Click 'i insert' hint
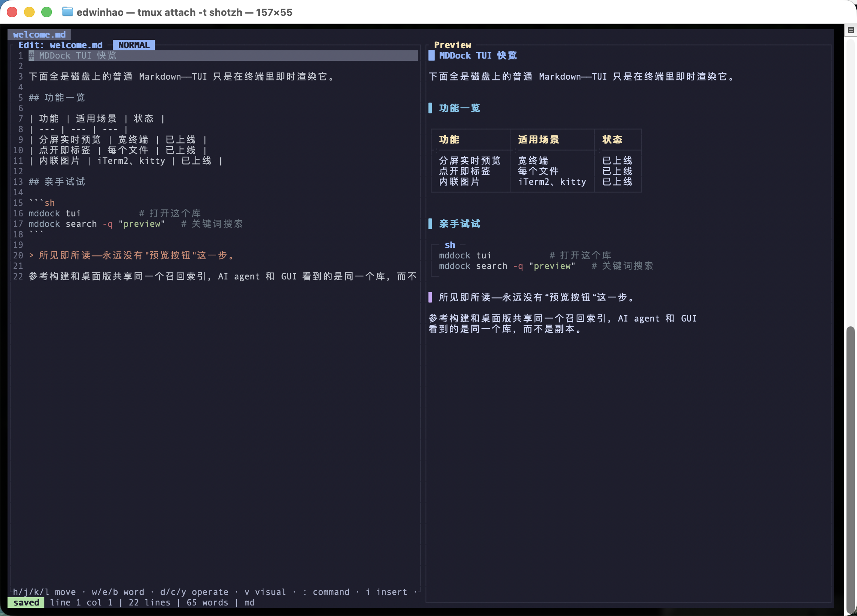The width and height of the screenshot is (857, 616). click(x=386, y=592)
